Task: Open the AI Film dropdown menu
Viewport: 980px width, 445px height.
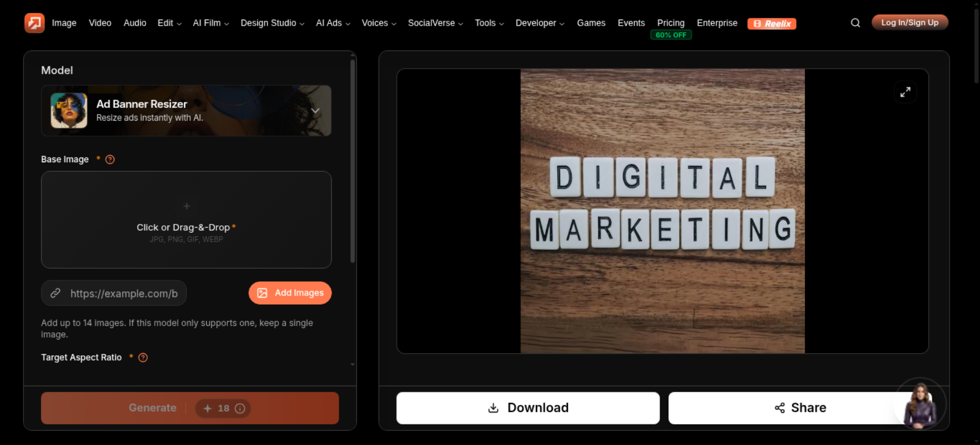Action: [211, 23]
